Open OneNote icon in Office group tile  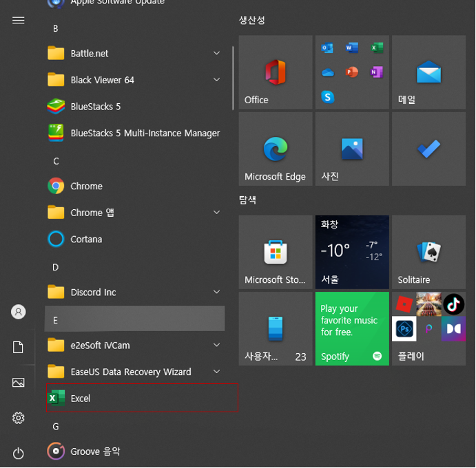pyautogui.click(x=377, y=72)
